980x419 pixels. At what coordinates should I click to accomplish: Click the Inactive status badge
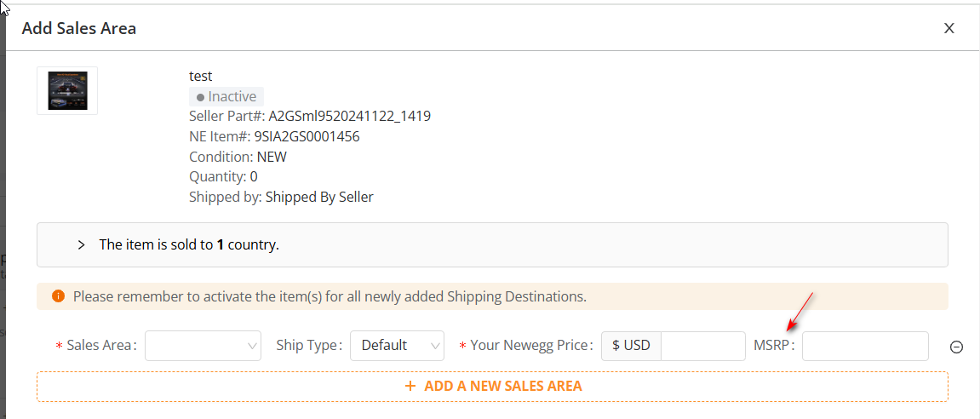pyautogui.click(x=226, y=97)
